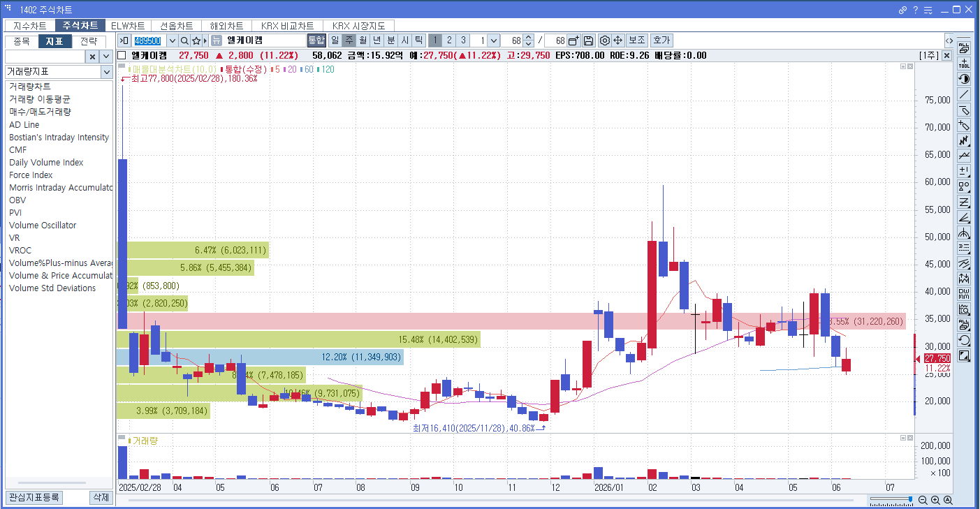Select the eraser tool without plus sign
This screenshot has width=980, height=509.
coord(964,110)
